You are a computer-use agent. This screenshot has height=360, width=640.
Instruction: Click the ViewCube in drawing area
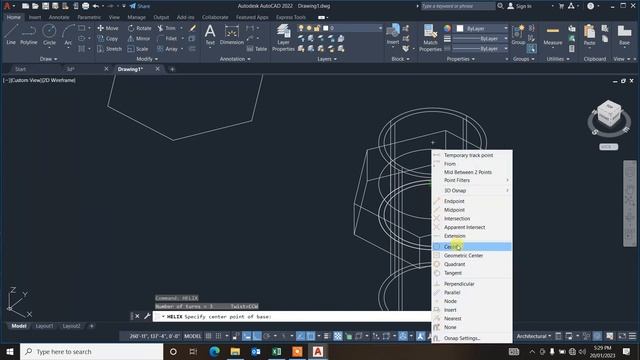609,114
